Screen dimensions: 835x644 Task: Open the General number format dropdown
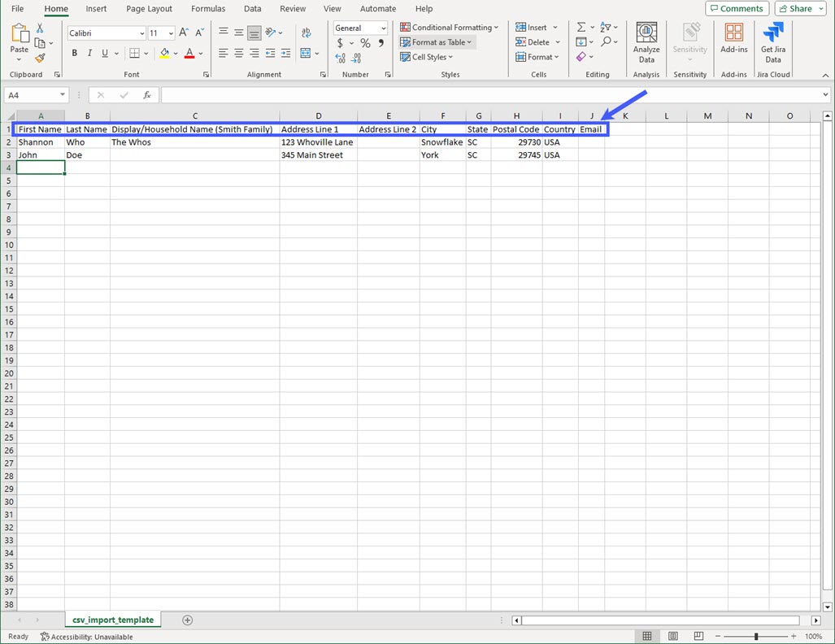point(382,27)
